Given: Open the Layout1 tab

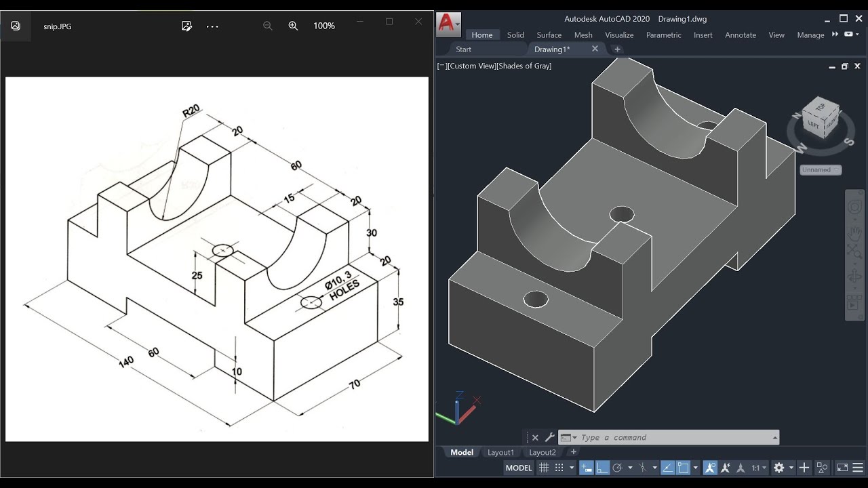Looking at the screenshot, I should tap(500, 452).
